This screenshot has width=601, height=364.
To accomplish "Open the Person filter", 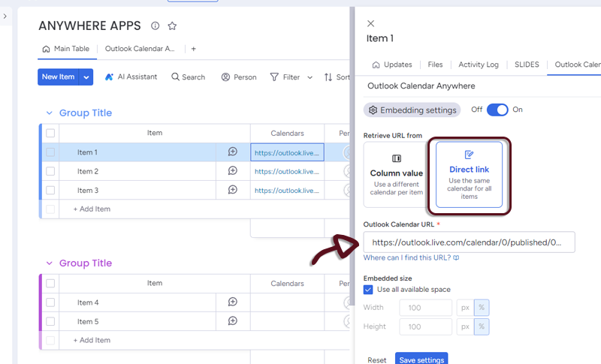I will [x=238, y=77].
